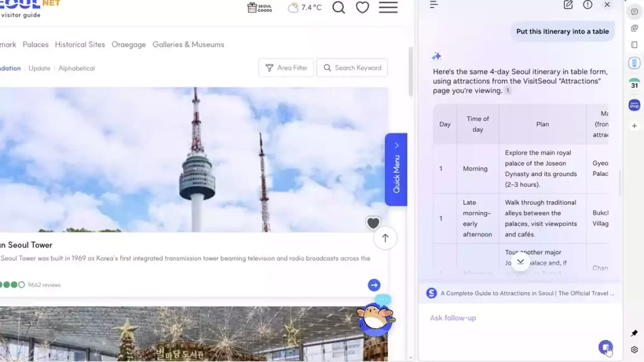
Task: Collapse the Quick Menu side tab
Action: pos(396,146)
